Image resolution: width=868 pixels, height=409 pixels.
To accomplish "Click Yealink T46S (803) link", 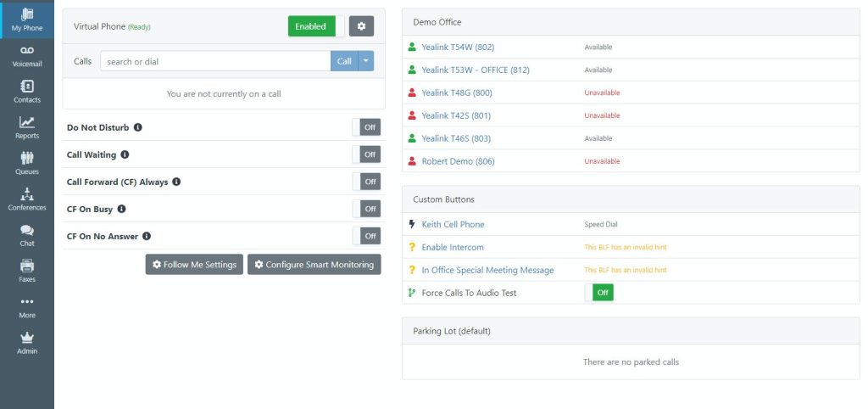I will [456, 138].
